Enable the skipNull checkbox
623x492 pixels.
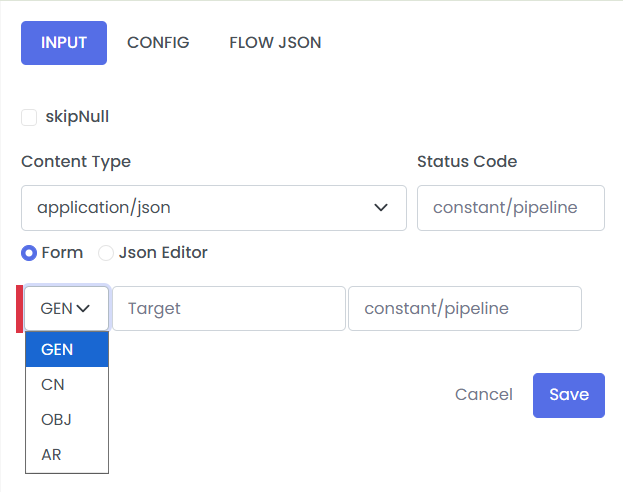pos(30,117)
